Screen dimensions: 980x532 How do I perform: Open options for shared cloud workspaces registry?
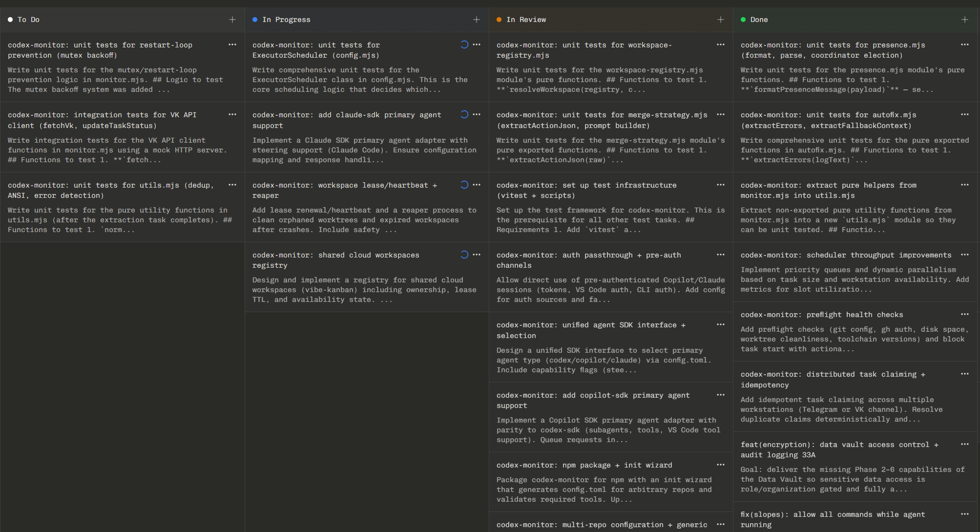(477, 255)
